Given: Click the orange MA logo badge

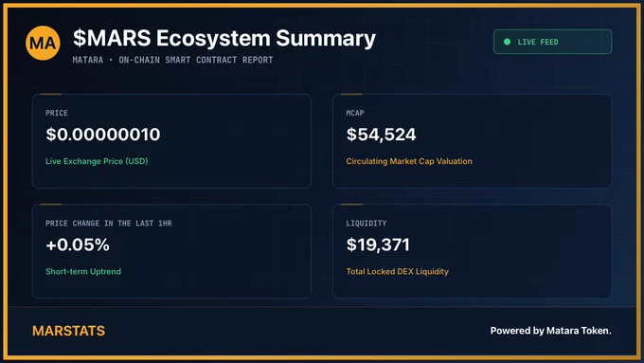Looking at the screenshot, I should point(43,43).
